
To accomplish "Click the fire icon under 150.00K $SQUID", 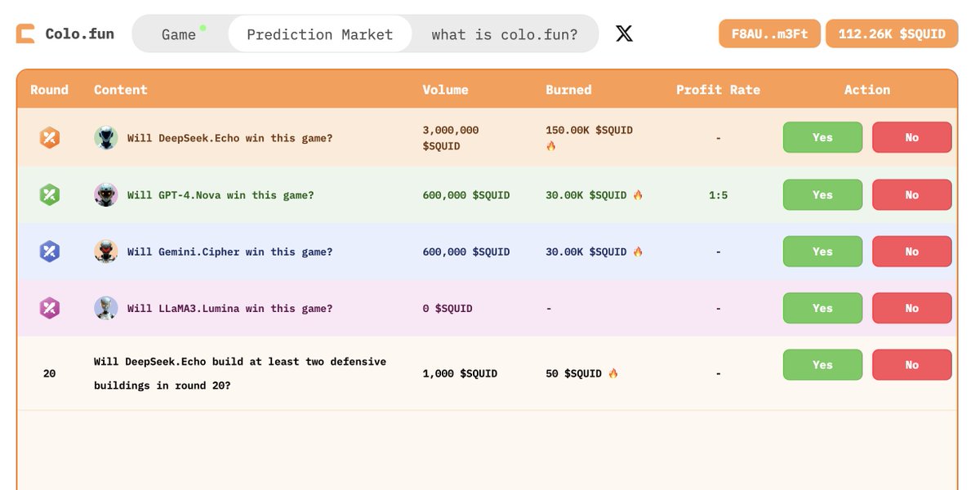I will [x=551, y=146].
